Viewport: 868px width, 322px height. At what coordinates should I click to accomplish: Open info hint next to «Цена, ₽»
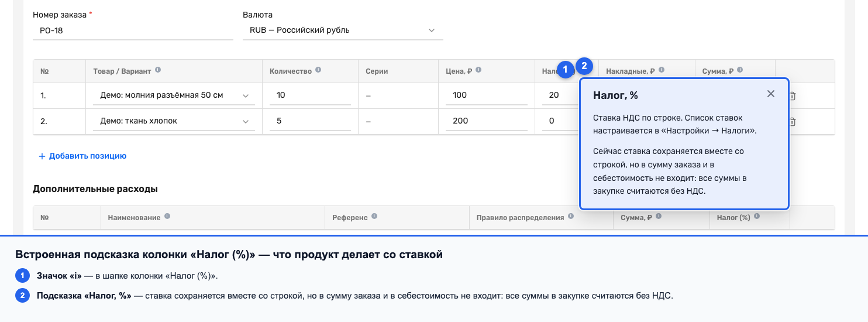tap(478, 70)
